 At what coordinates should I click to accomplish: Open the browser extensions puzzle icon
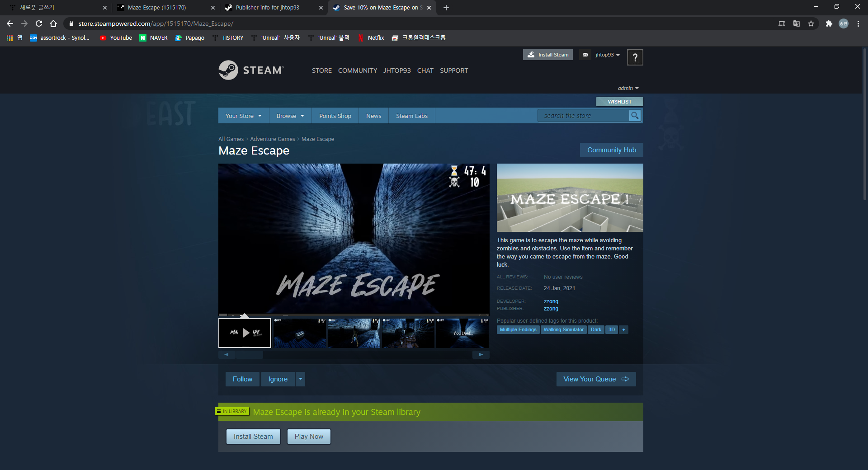tap(829, 23)
